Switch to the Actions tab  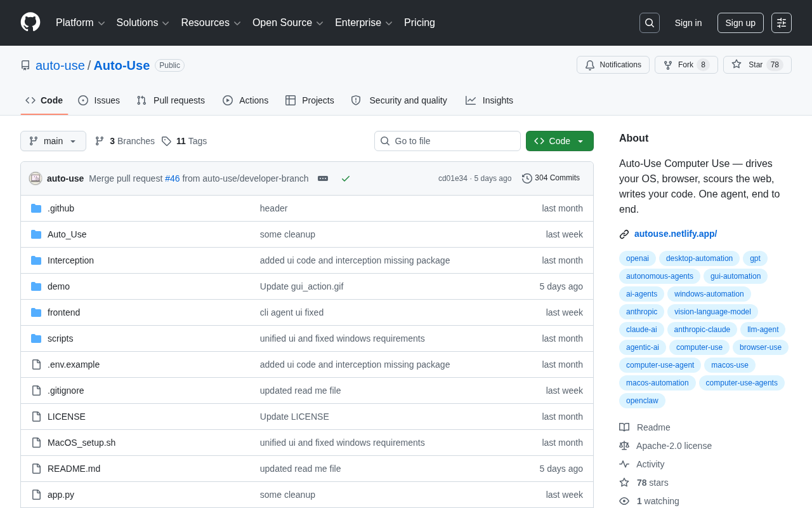(246, 100)
